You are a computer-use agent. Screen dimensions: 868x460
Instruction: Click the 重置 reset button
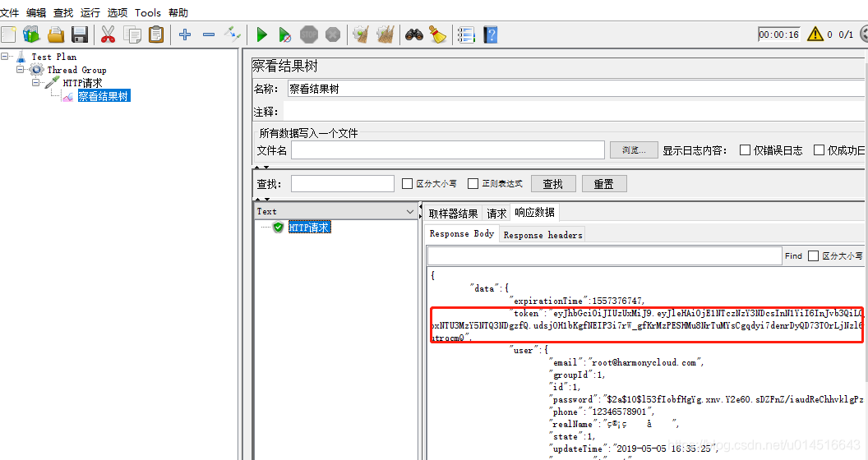[604, 183]
